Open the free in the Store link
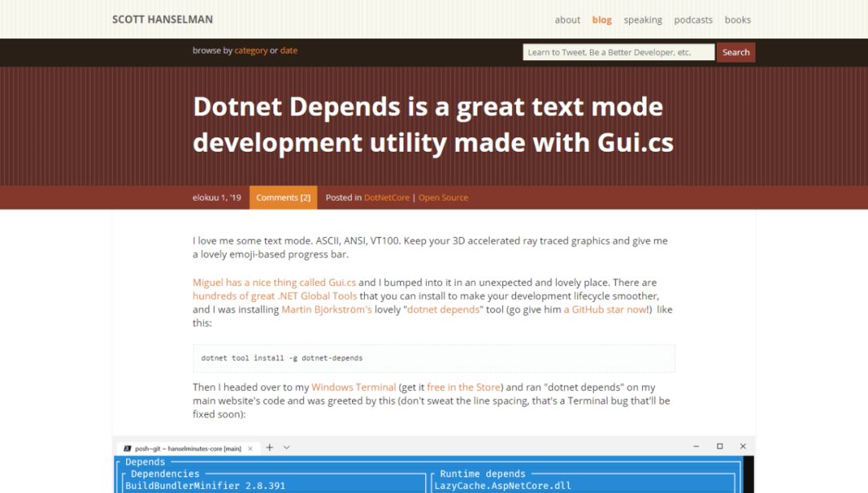Image resolution: width=868 pixels, height=493 pixels. [x=464, y=387]
